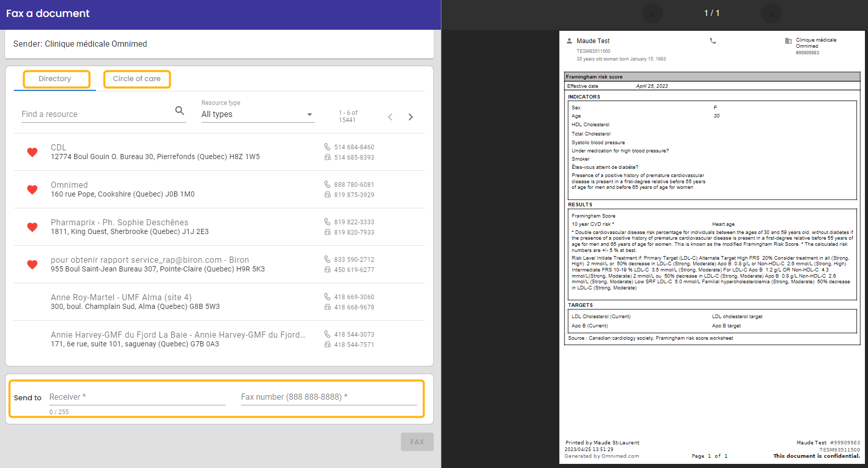Toggle favorite heart for Pharmaprix

click(x=32, y=227)
